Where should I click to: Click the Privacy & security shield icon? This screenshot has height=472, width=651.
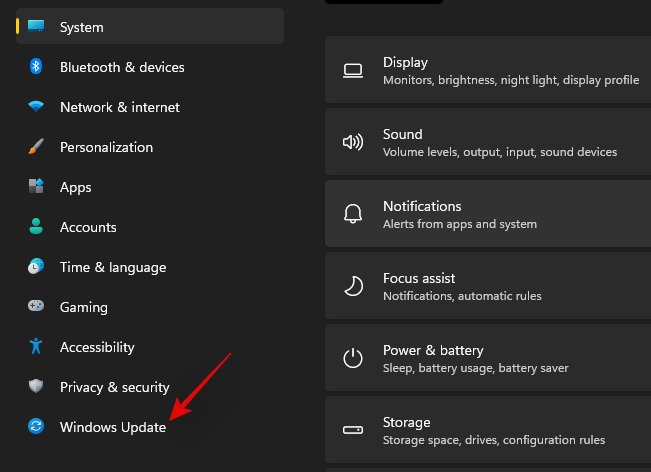(x=36, y=387)
